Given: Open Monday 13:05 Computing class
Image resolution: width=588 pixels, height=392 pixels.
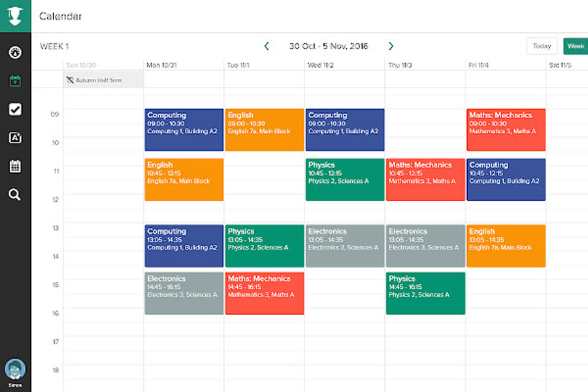Looking at the screenshot, I should click(184, 246).
